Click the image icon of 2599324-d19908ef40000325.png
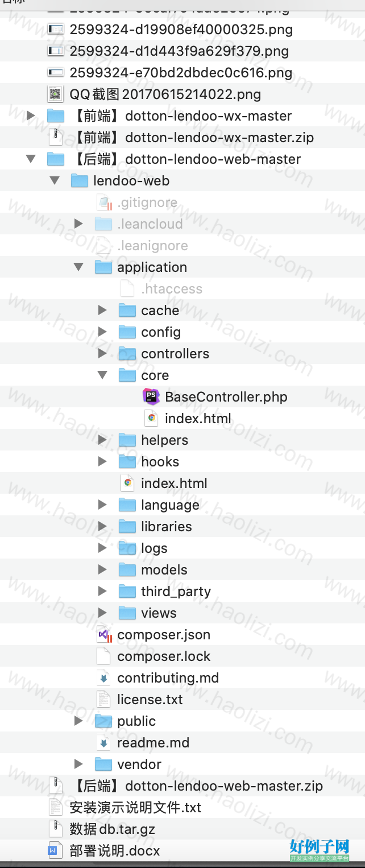This screenshot has width=365, height=868. tap(55, 29)
